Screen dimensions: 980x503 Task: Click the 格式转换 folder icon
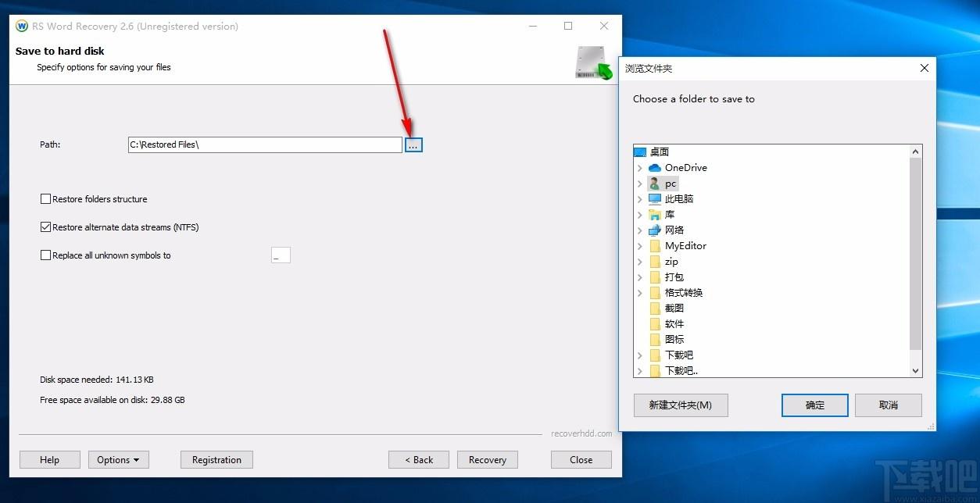pyautogui.click(x=655, y=293)
